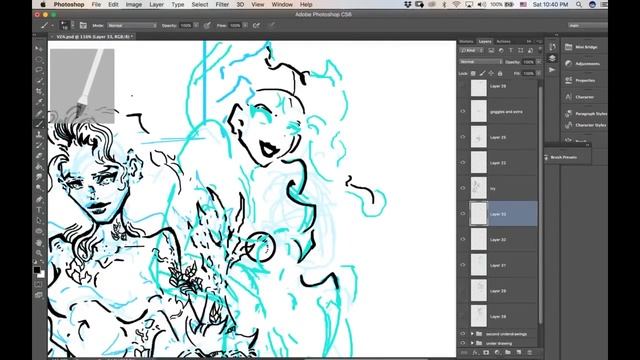Select the Brush tool in toolbox

coord(39,124)
